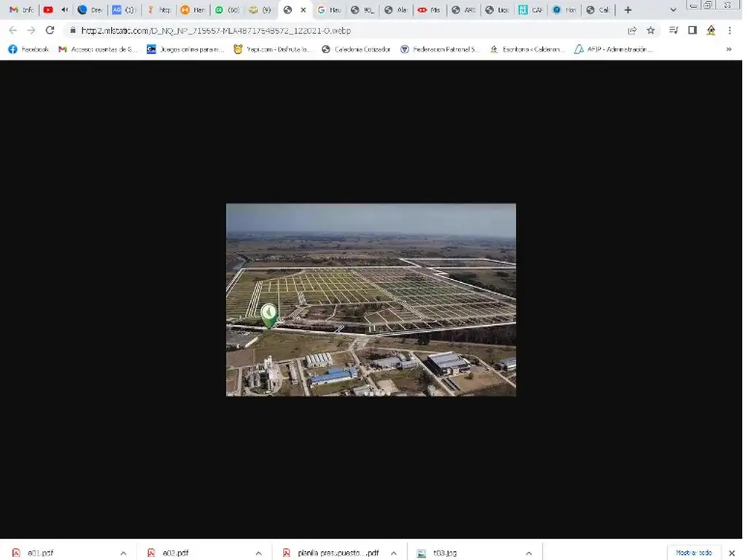Image resolution: width=747 pixels, height=560 pixels.
Task: Open the tab search dropdown arrow
Action: [x=673, y=10]
